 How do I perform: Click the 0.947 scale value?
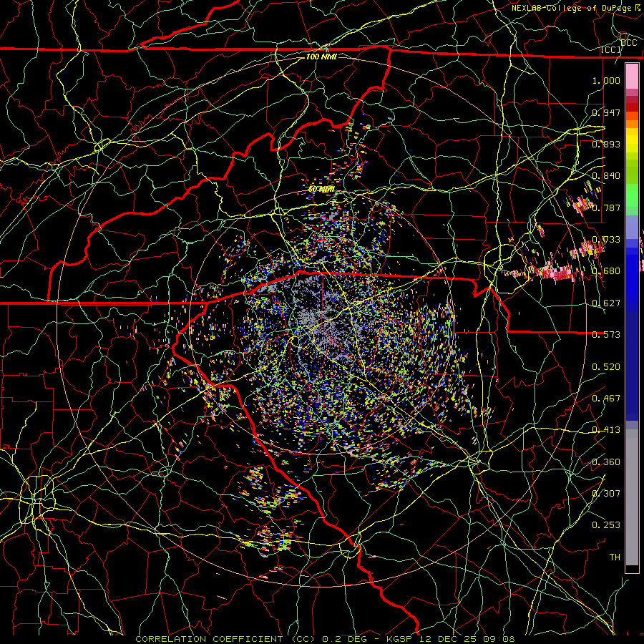(x=606, y=112)
